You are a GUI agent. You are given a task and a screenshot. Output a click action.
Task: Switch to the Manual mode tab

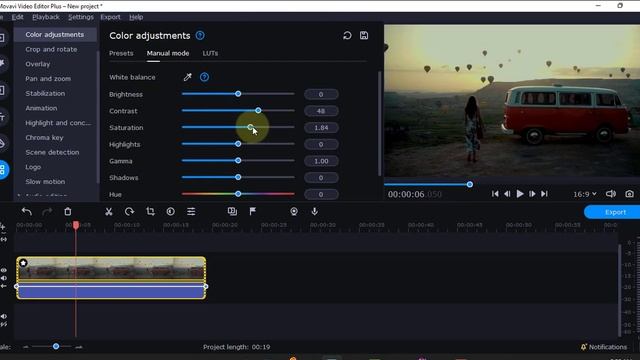pos(168,53)
